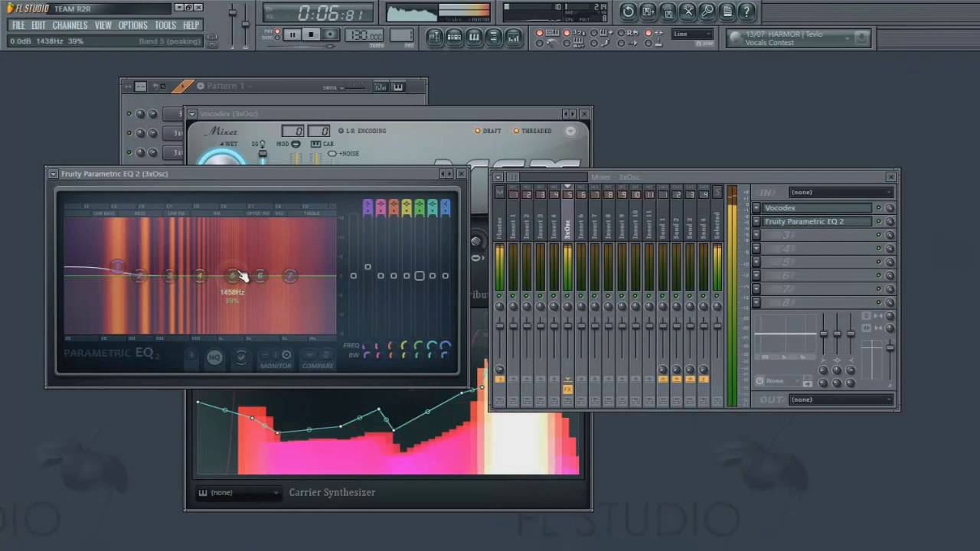Click EQ band 5 node at 1458Hz
Image resolution: width=980 pixels, height=551 pixels.
233,275
